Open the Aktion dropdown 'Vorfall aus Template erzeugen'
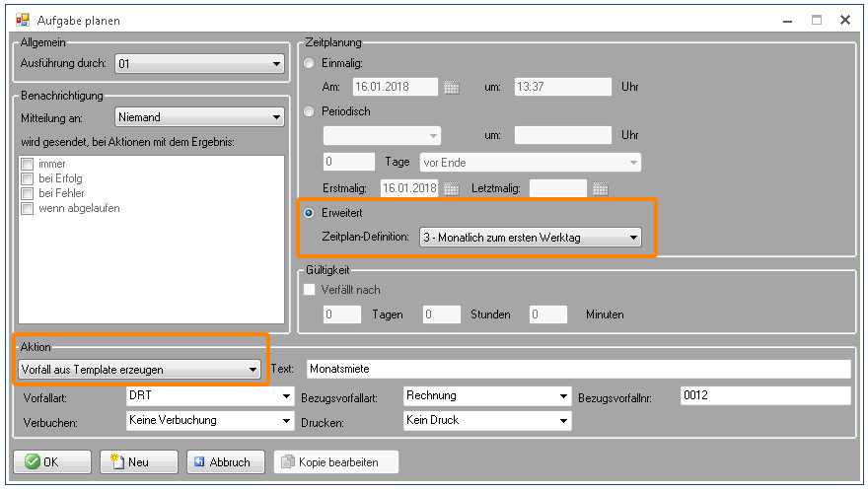 tap(138, 370)
